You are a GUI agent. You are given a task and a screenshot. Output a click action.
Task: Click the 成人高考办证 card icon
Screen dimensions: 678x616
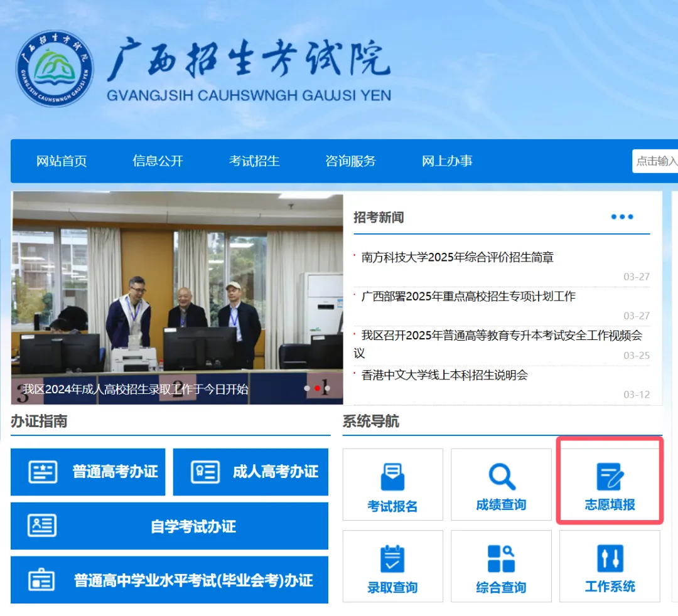(205, 472)
